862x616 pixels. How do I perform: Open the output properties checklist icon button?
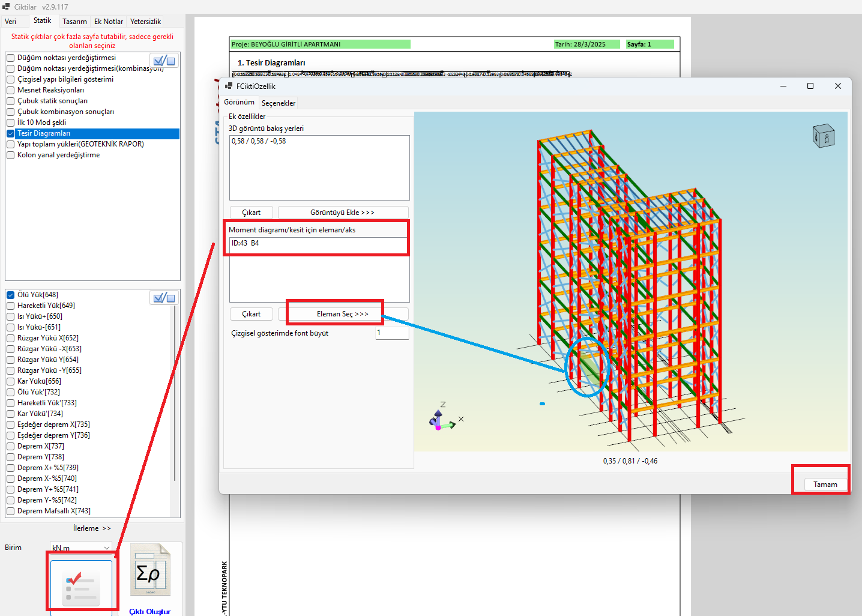pyautogui.click(x=81, y=586)
